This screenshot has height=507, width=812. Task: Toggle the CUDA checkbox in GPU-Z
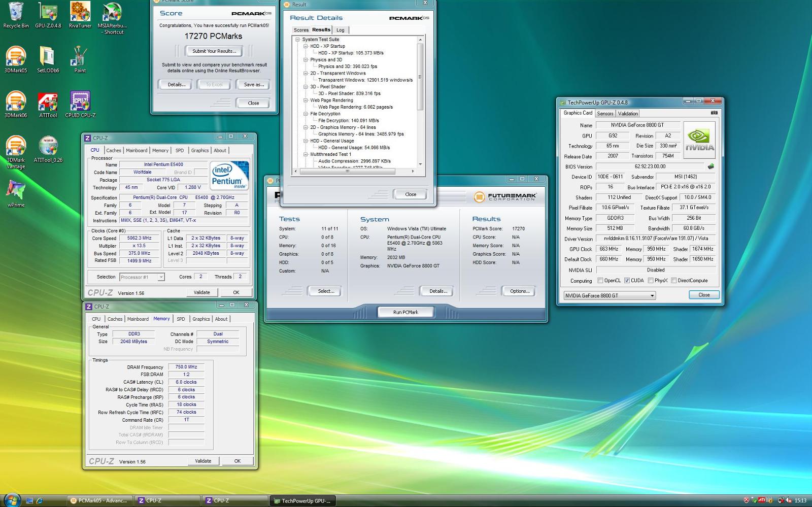[627, 280]
